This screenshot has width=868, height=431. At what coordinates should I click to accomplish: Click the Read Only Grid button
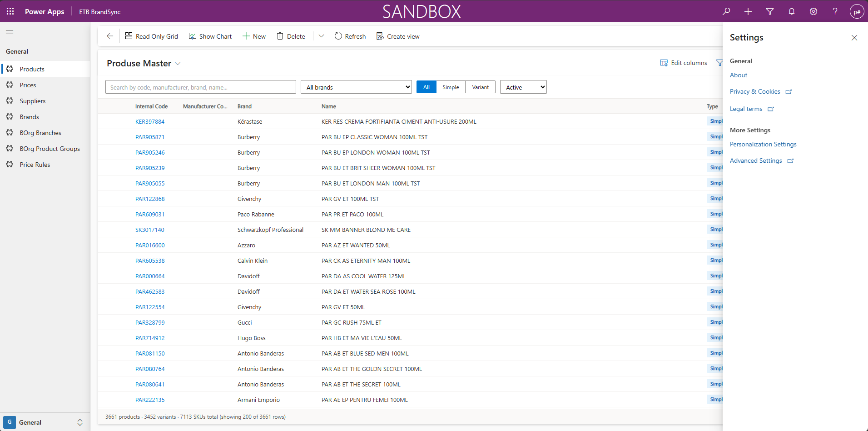(x=152, y=36)
